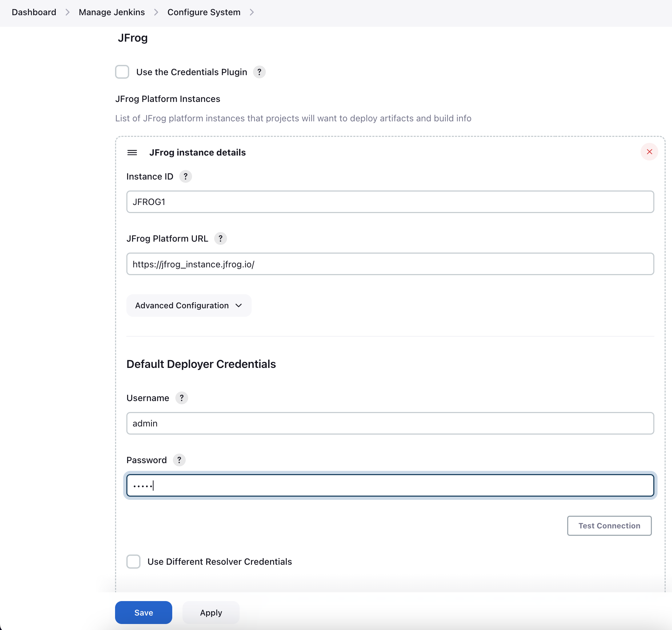Go to the Dashboard breadcrumb
This screenshot has height=630, width=672.
click(34, 12)
